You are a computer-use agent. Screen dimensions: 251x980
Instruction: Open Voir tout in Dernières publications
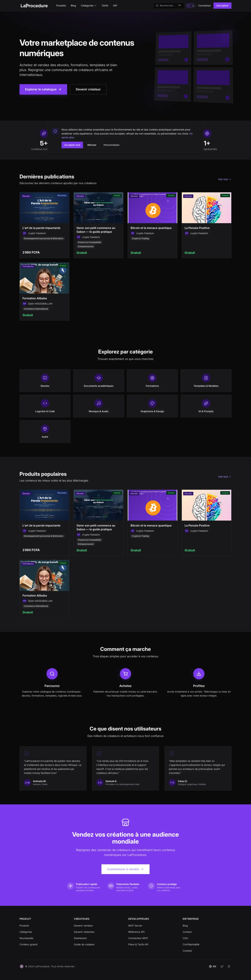(224, 179)
